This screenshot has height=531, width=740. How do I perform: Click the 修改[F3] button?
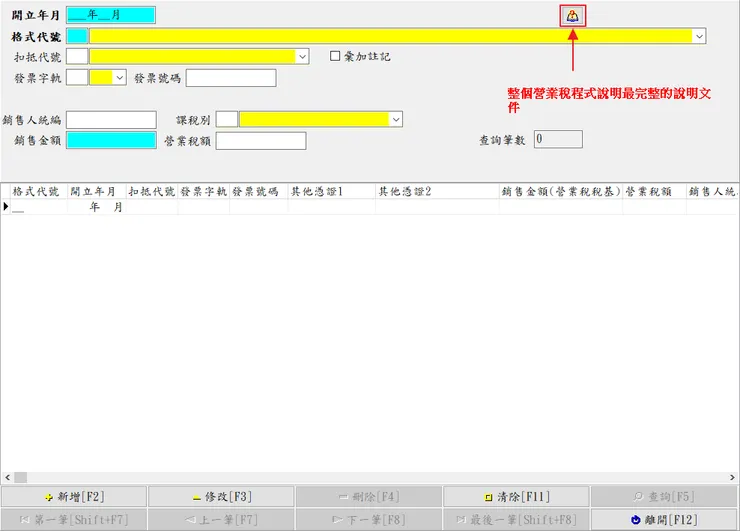(x=222, y=497)
